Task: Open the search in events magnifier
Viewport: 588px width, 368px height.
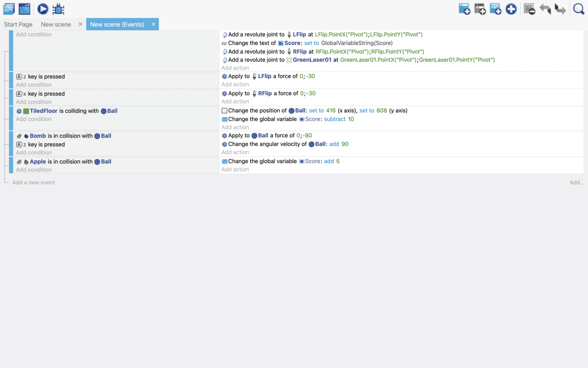Action: pos(578,9)
